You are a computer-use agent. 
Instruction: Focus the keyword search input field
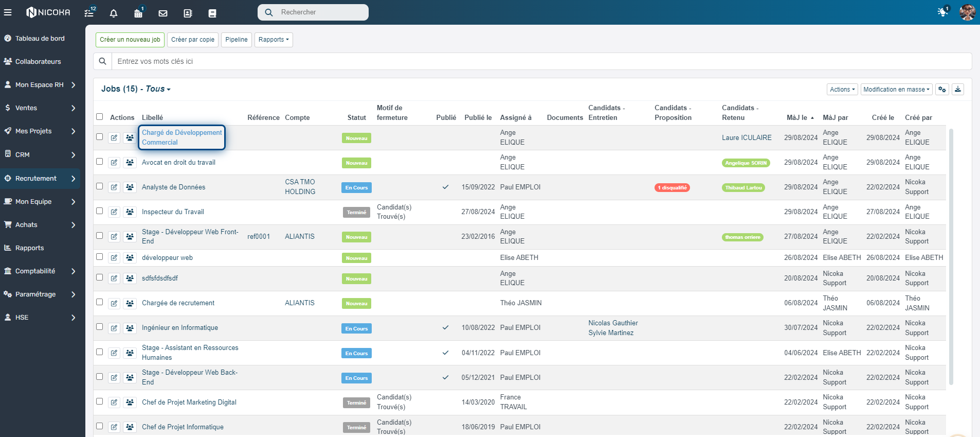tap(541, 61)
